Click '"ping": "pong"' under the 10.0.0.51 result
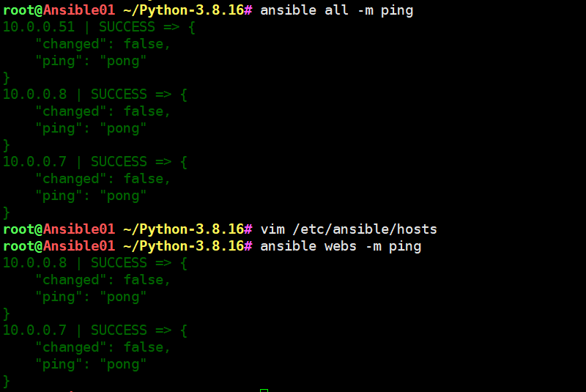The image size is (586, 392). [x=91, y=62]
